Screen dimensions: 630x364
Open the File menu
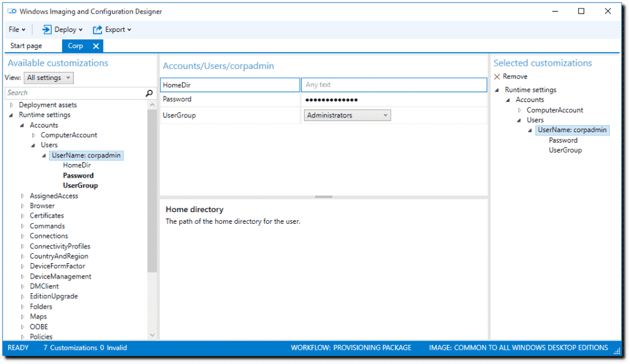pos(17,30)
